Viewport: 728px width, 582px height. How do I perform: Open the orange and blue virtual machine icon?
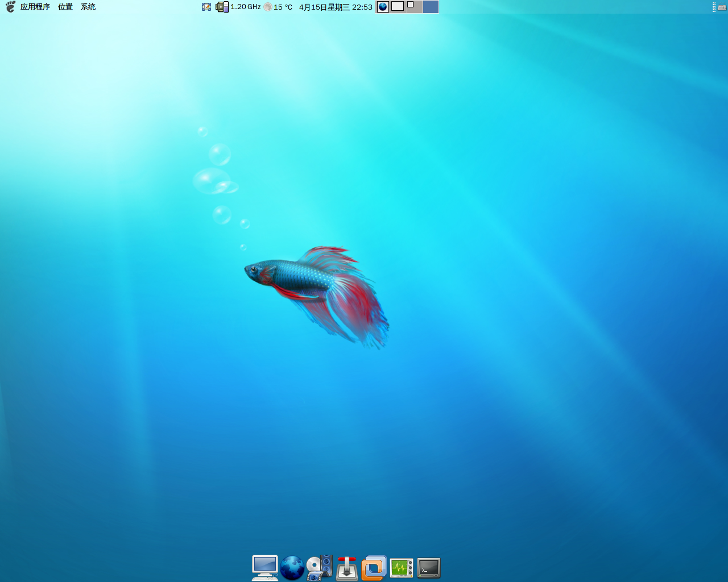pyautogui.click(x=374, y=568)
